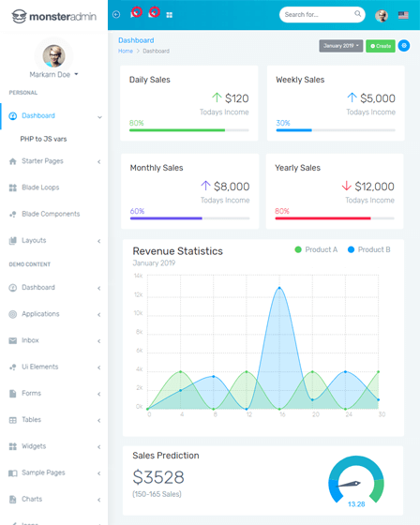The width and height of the screenshot is (420, 525).
Task: Open the user avatar in the top bar
Action: tap(382, 15)
